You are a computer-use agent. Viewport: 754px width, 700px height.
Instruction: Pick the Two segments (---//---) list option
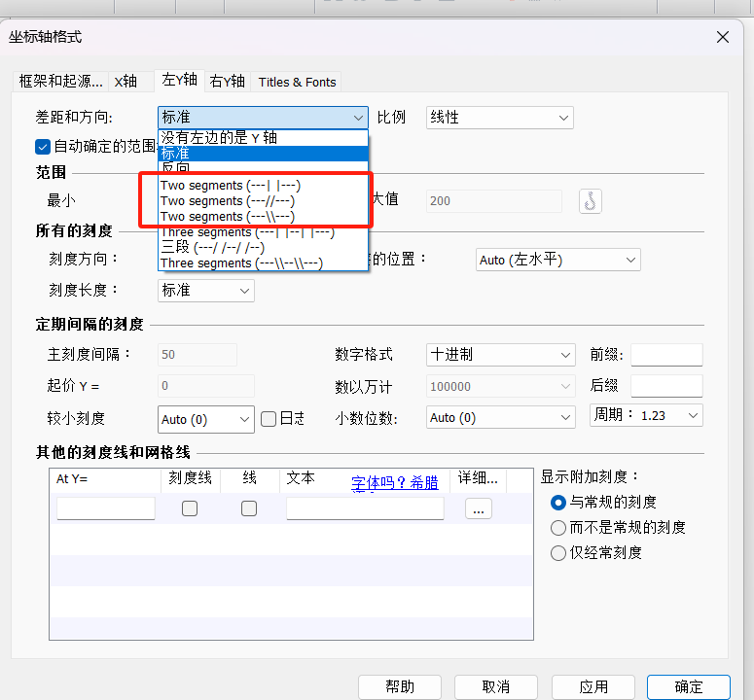point(227,200)
